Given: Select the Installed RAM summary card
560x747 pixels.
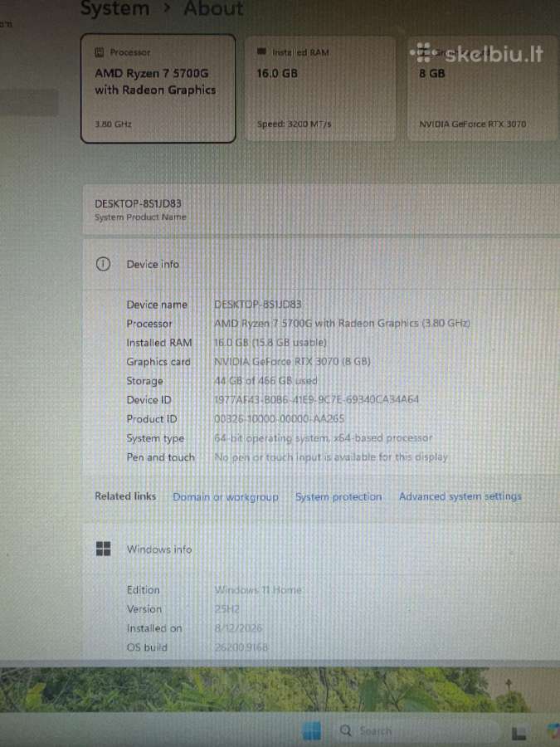Looking at the screenshot, I should click(x=320, y=88).
